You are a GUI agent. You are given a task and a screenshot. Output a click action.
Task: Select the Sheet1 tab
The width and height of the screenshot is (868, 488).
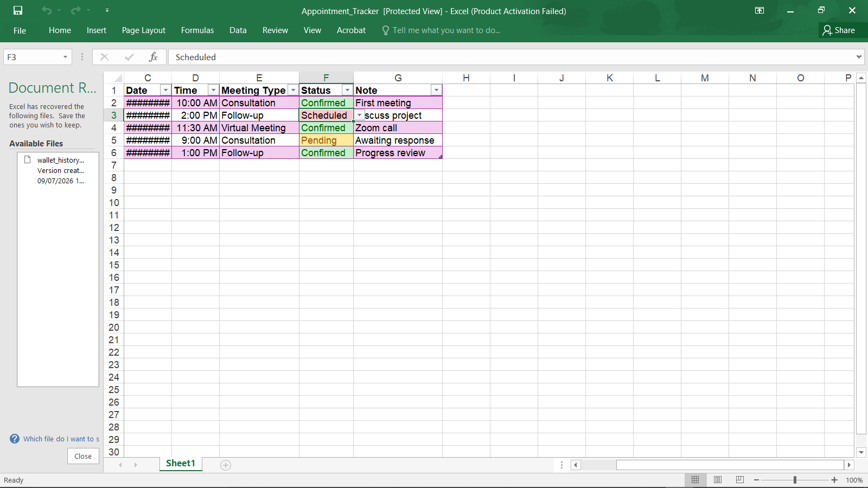click(x=181, y=463)
